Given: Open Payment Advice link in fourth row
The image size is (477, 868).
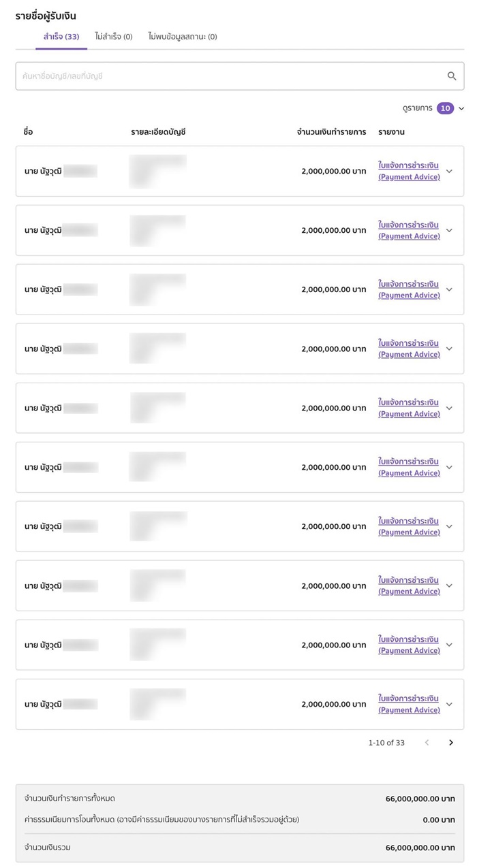Looking at the screenshot, I should (x=409, y=349).
